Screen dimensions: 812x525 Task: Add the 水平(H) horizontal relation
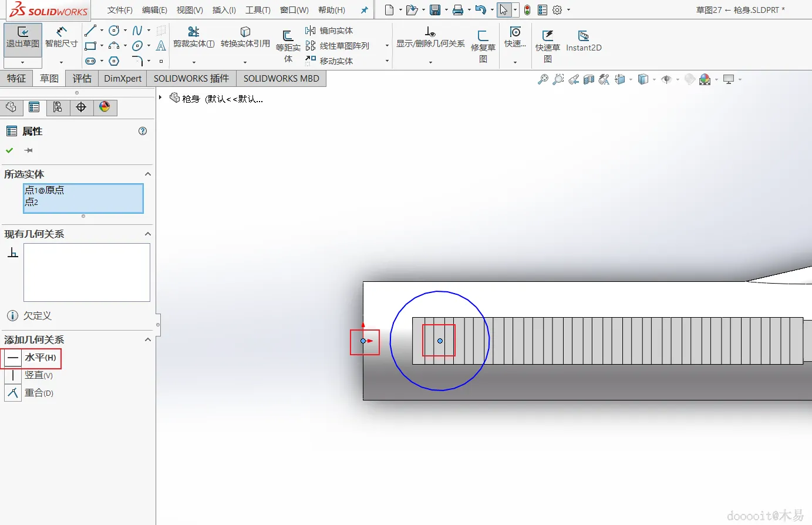(32, 358)
